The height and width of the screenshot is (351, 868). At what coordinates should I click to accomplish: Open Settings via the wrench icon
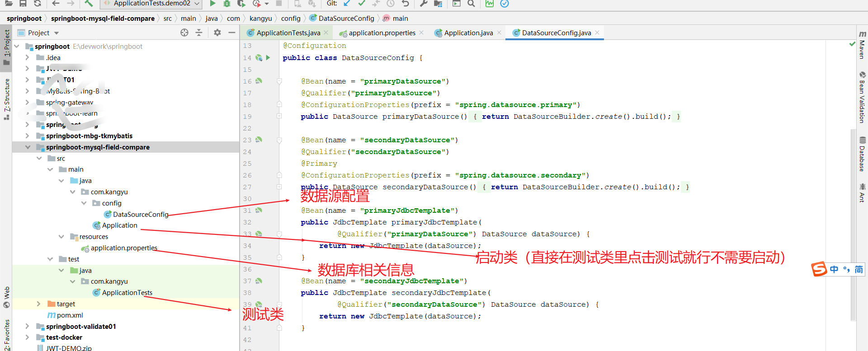pyautogui.click(x=424, y=4)
